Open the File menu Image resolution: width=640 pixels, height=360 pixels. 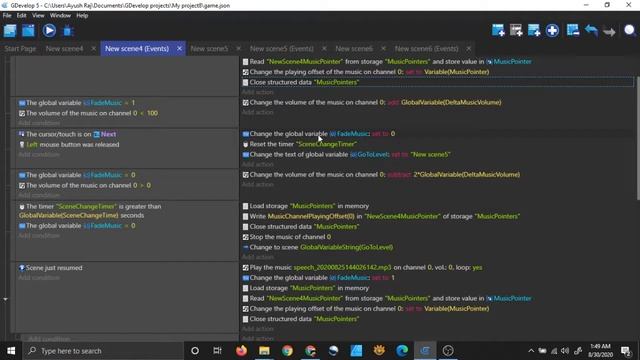(7, 16)
